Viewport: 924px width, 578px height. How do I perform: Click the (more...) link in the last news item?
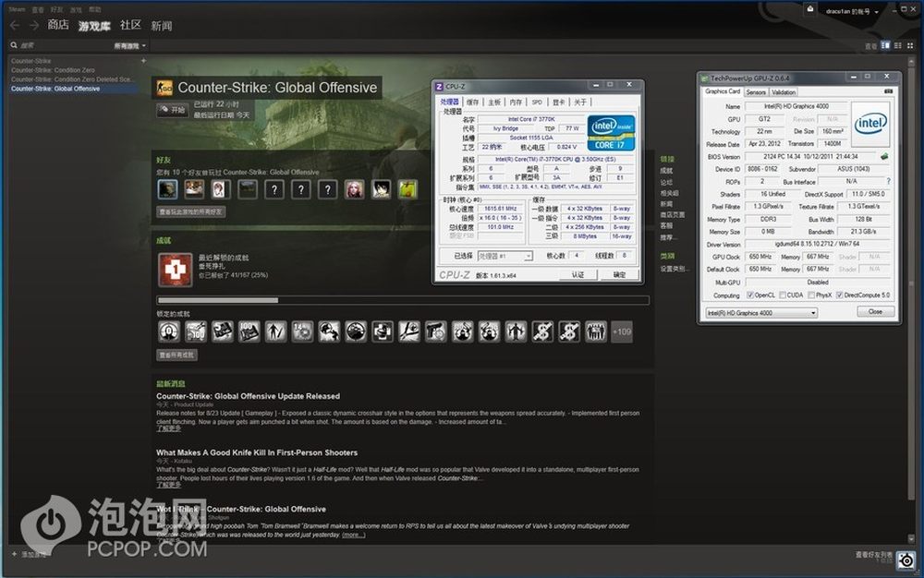pyautogui.click(x=354, y=535)
